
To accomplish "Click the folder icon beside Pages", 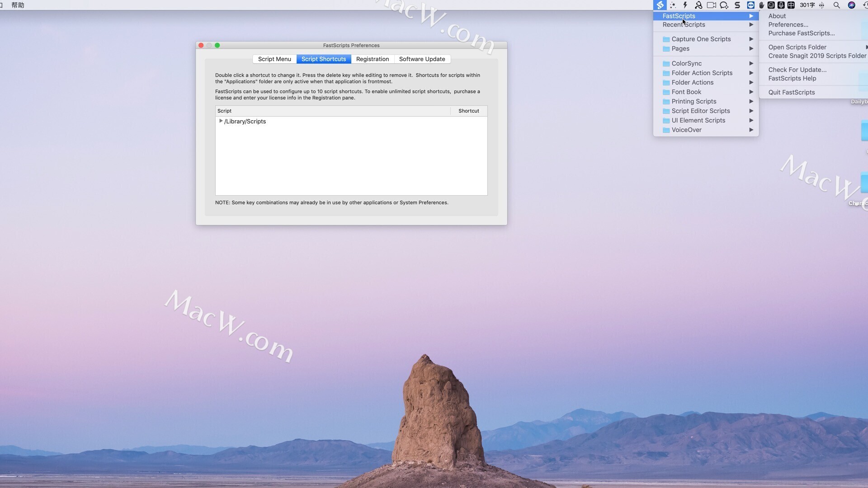I will pyautogui.click(x=666, y=49).
